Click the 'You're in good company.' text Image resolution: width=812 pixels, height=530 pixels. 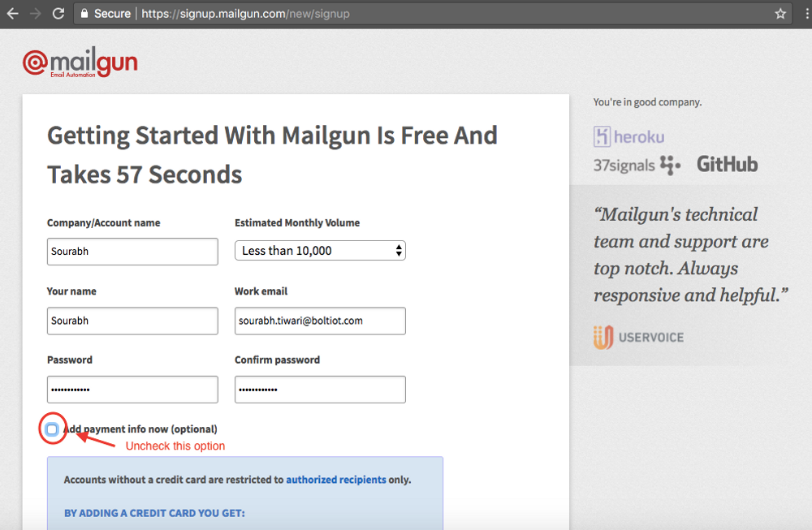click(647, 102)
